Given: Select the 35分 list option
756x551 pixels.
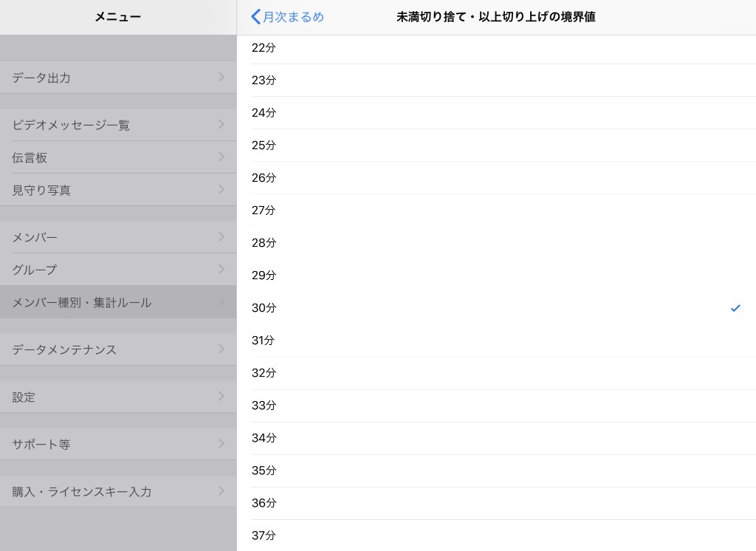Looking at the screenshot, I should (264, 470).
